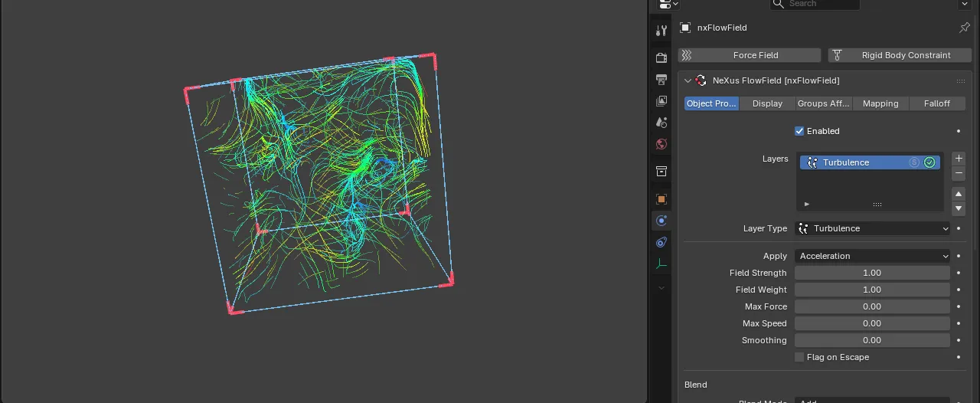The height and width of the screenshot is (403, 980).
Task: Open the Output properties tab icon
Action: pyautogui.click(x=661, y=79)
